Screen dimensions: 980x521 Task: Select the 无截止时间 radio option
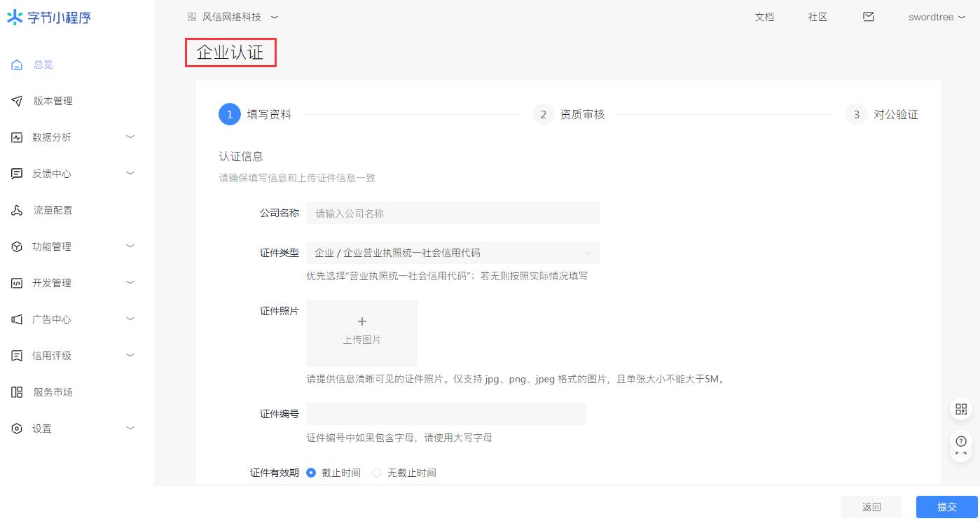(x=377, y=473)
